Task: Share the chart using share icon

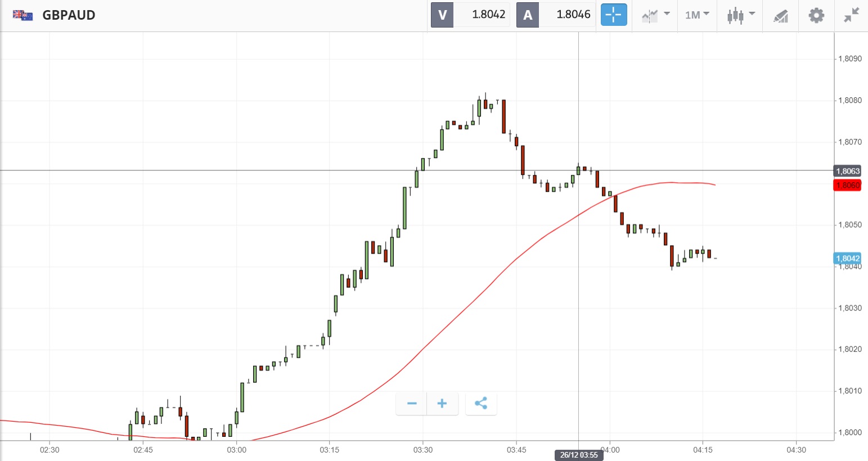Action: pyautogui.click(x=481, y=404)
